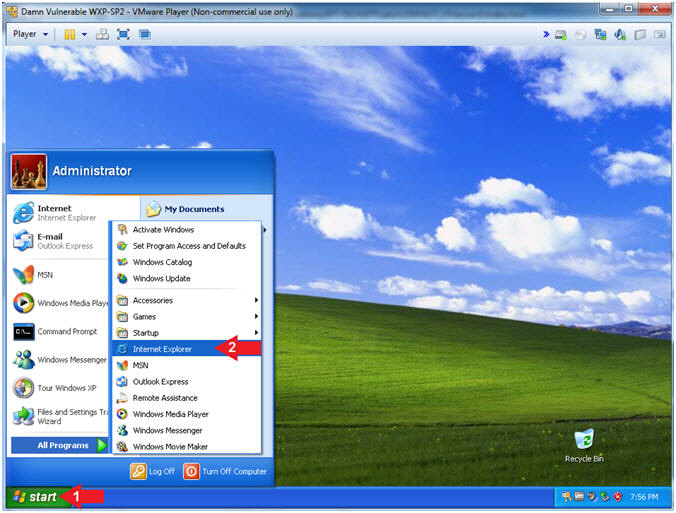This screenshot has height=513, width=676.
Task: Click the sound card device icon
Action: [620, 35]
